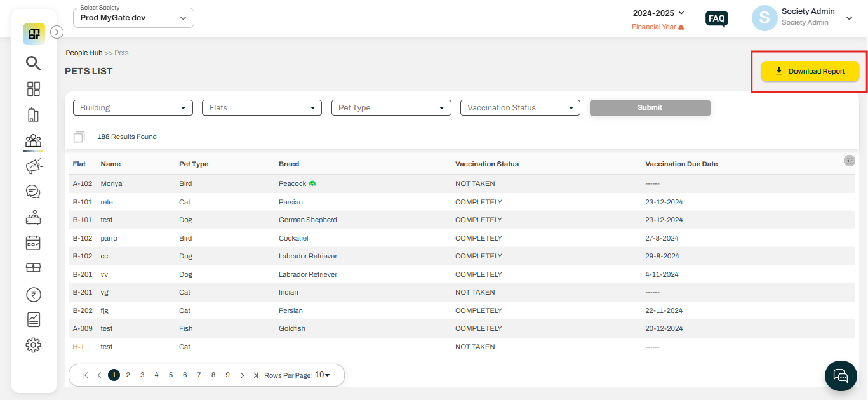Toggle the select-all copy checkbox icon
Screen dimensions: 868x400
coord(79,137)
